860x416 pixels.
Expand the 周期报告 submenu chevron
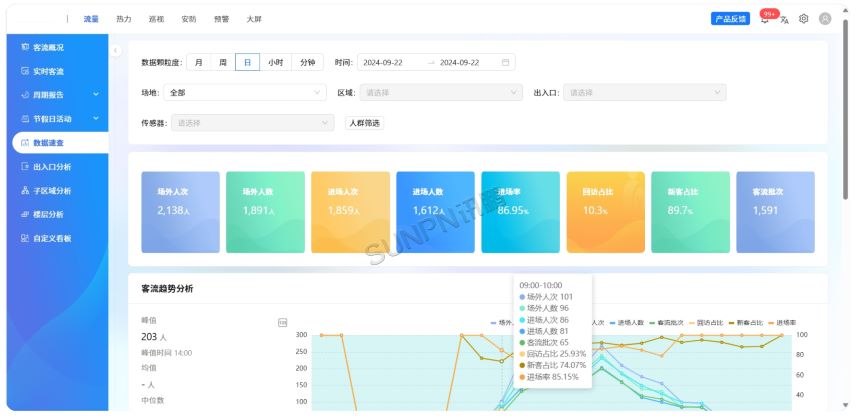point(95,95)
